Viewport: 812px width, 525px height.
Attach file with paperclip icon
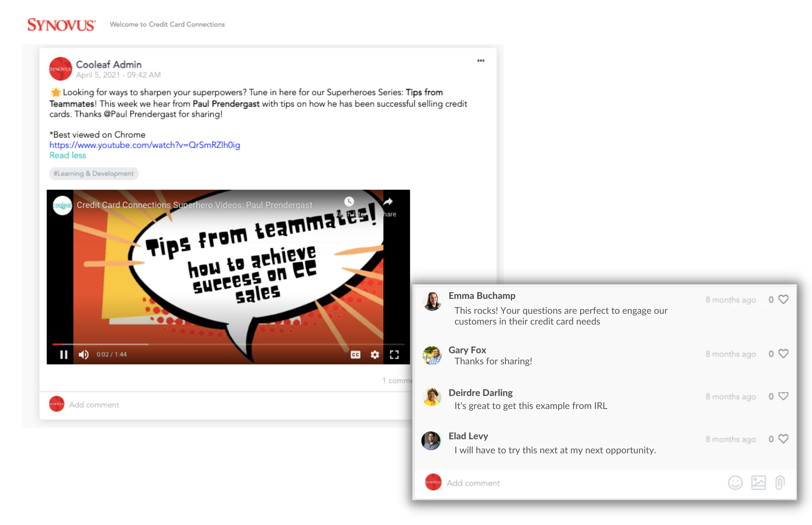[780, 483]
